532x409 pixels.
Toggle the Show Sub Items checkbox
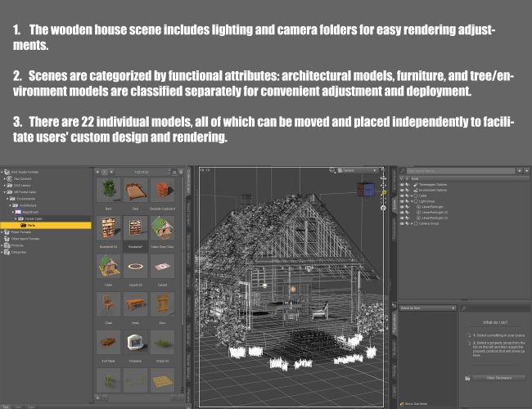pyautogui.click(x=402, y=402)
